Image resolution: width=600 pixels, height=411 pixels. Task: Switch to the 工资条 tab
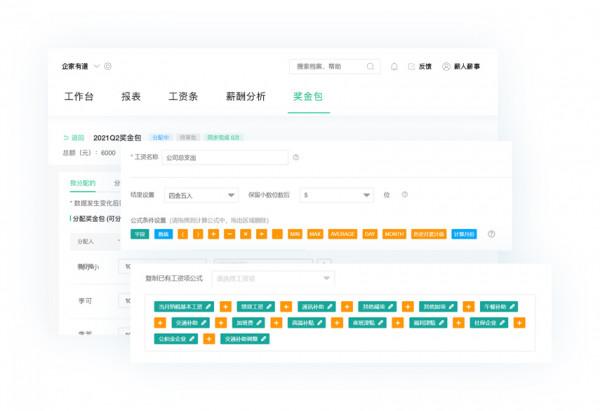pos(183,96)
